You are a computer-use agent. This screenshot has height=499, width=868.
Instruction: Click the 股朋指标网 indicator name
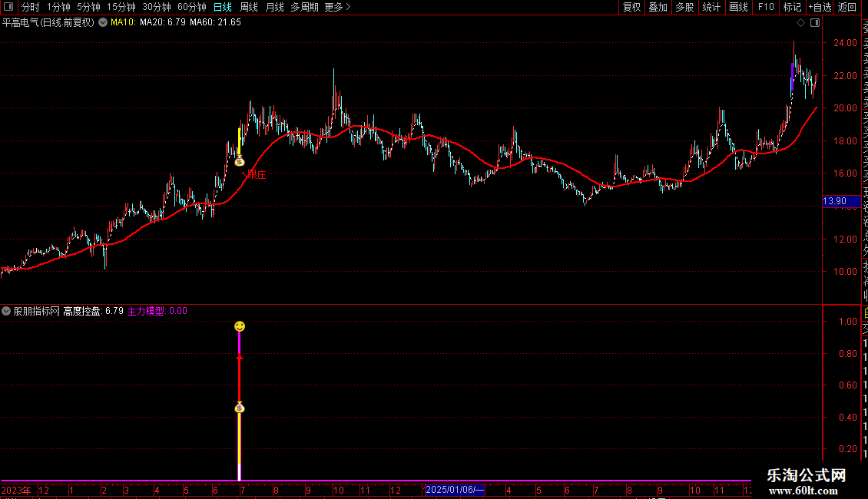(37, 311)
